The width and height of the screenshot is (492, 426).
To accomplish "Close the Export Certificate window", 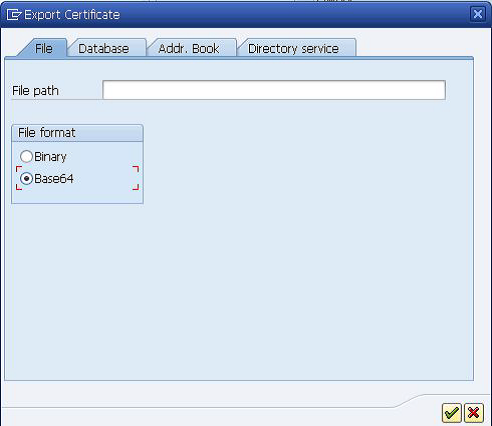I will (x=477, y=14).
